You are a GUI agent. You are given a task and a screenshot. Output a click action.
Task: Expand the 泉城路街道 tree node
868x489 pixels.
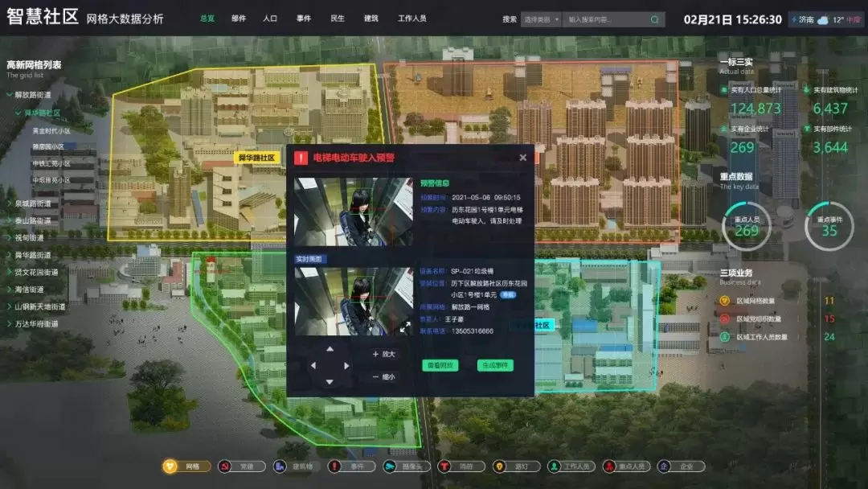click(x=10, y=203)
